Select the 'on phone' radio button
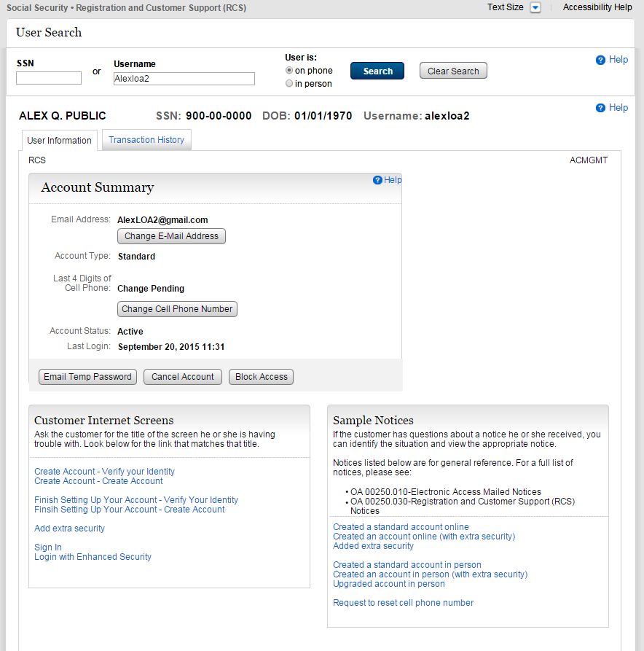644x651 pixels. pos(289,70)
